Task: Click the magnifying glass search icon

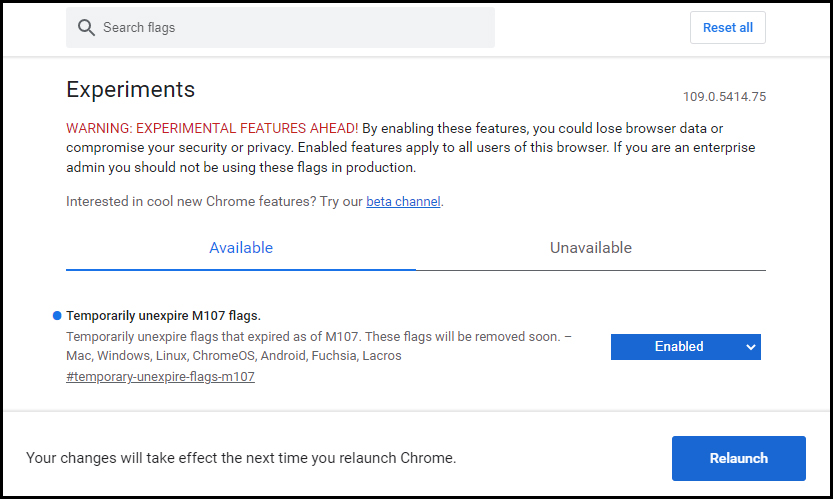Action: [86, 28]
